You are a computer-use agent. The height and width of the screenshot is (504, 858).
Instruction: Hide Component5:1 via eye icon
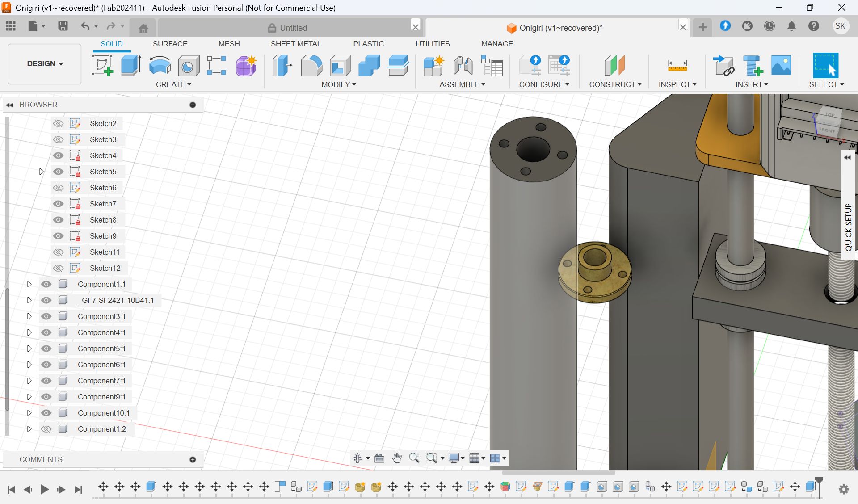point(46,349)
